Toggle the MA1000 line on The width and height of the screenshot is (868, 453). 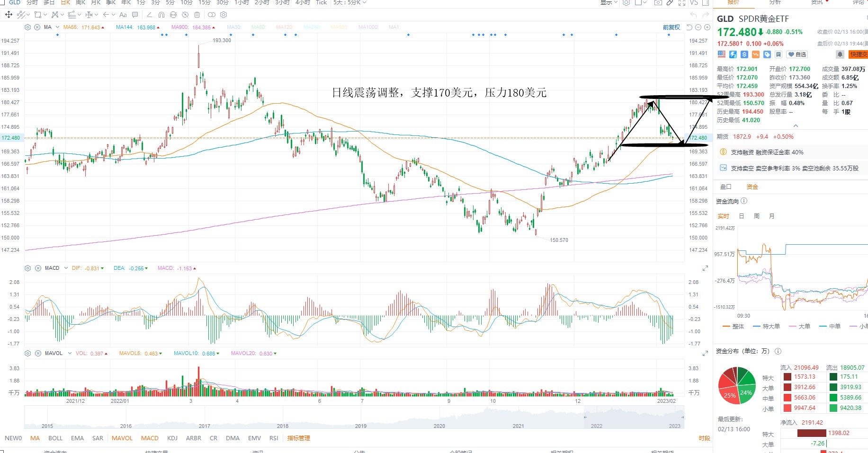click(368, 27)
